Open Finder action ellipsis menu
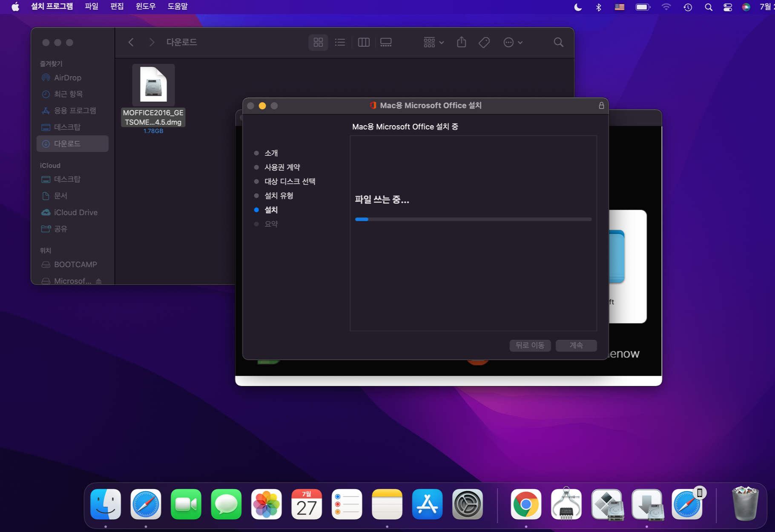 click(x=513, y=42)
